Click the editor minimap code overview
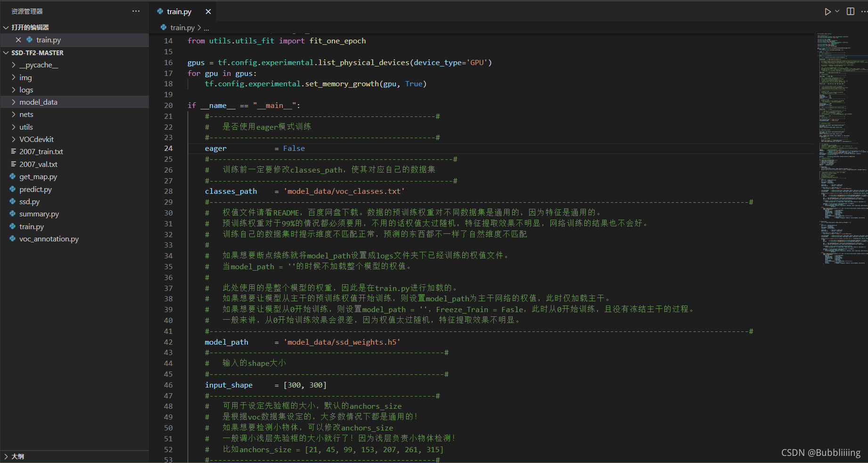 pyautogui.click(x=841, y=149)
